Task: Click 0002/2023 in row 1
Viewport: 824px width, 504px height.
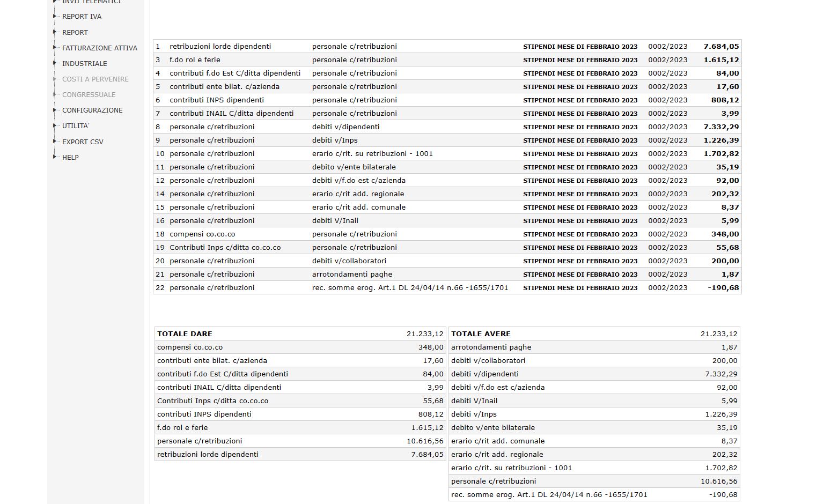Action: (668, 46)
